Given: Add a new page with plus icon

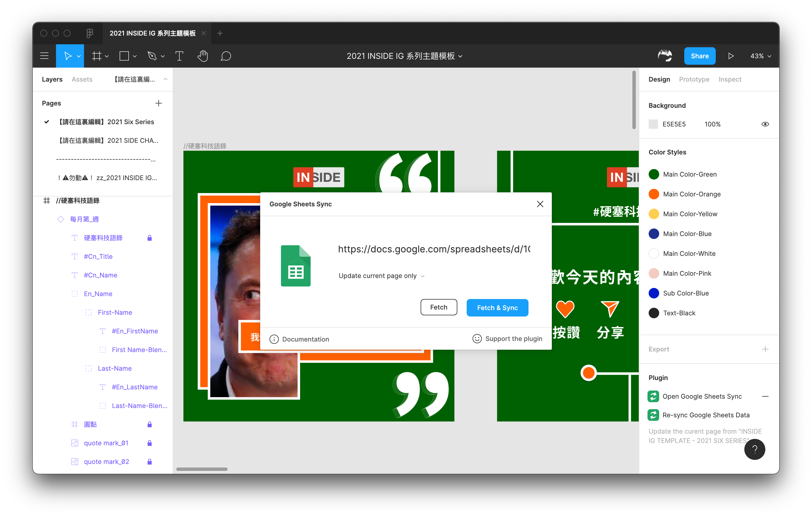Looking at the screenshot, I should pos(158,103).
